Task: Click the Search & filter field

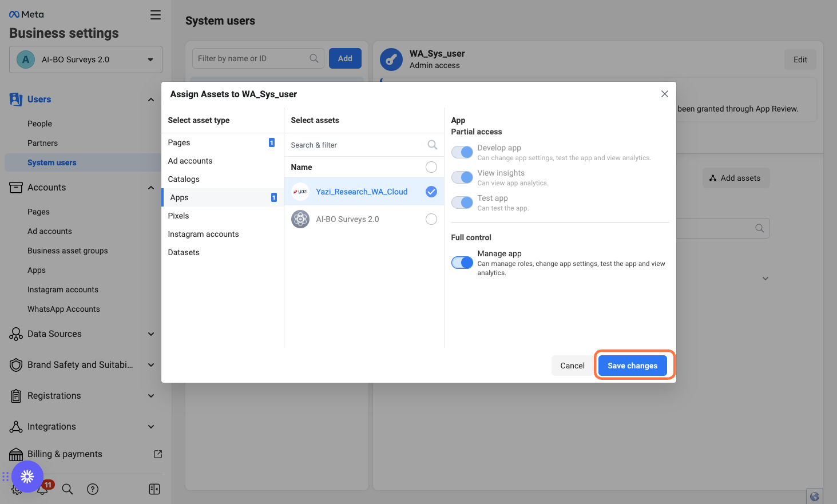Action: [x=364, y=145]
